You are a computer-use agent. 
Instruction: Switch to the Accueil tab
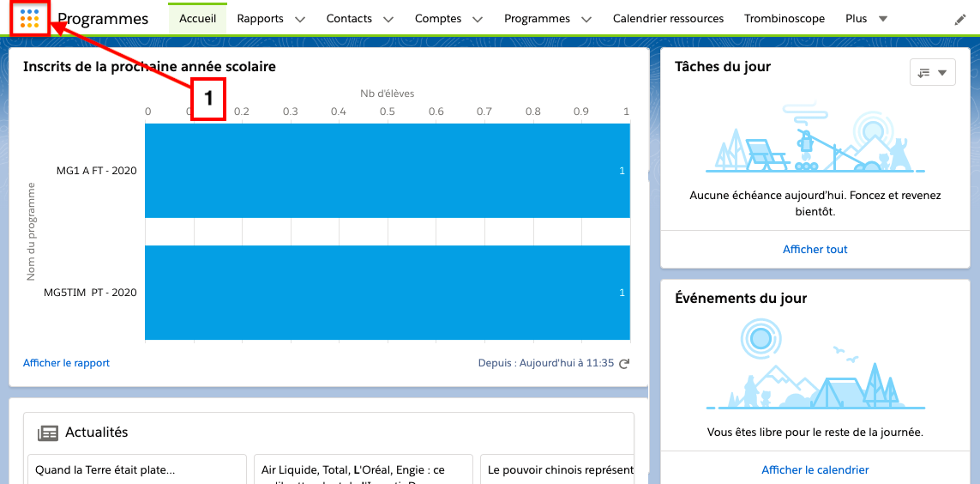(x=197, y=19)
